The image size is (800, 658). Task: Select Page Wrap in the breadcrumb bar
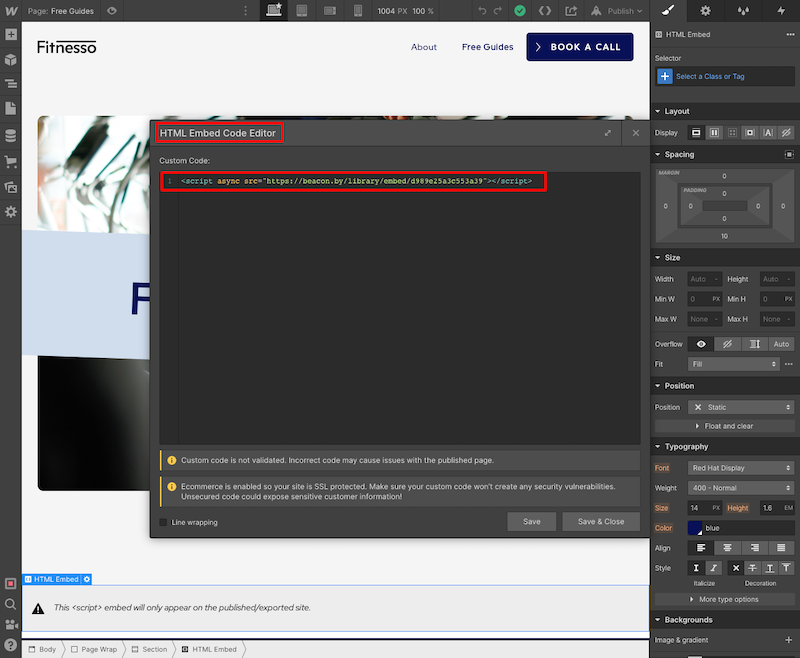click(94, 649)
